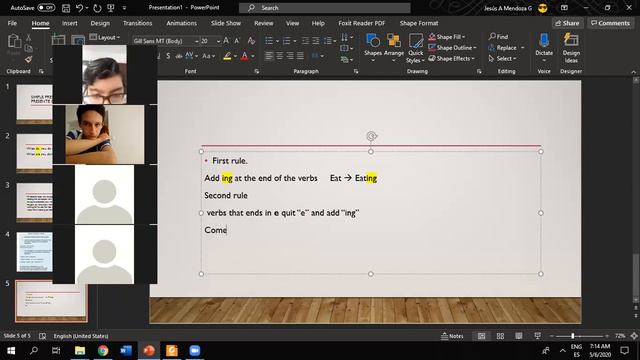Open Windows Start menu
The image size is (640, 360).
11,351
